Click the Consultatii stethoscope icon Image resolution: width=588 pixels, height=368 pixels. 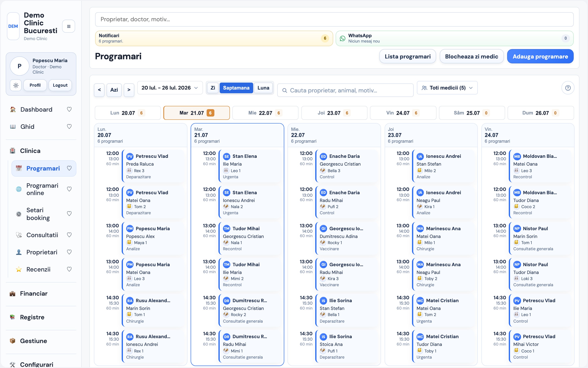coord(19,235)
